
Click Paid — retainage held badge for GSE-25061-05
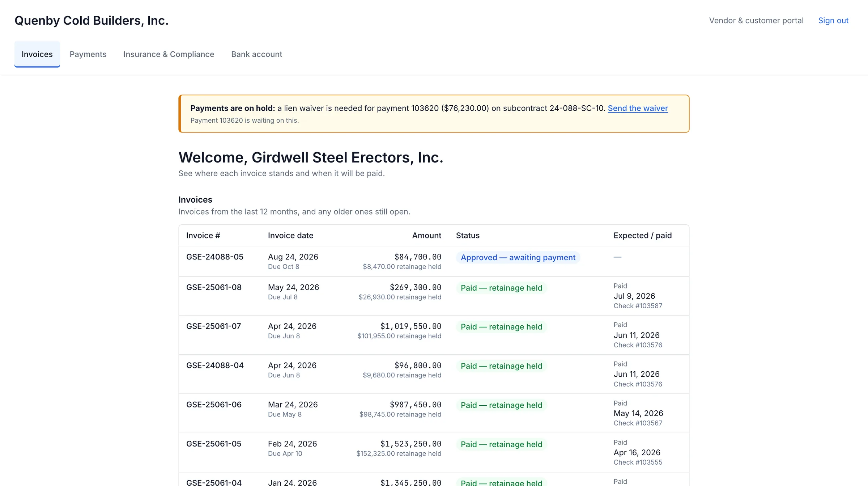click(501, 444)
